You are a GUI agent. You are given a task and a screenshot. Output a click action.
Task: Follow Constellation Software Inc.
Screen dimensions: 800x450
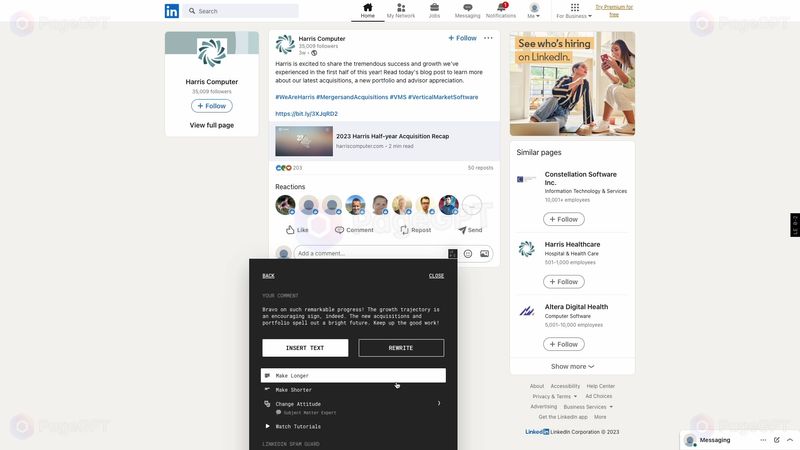coord(564,219)
